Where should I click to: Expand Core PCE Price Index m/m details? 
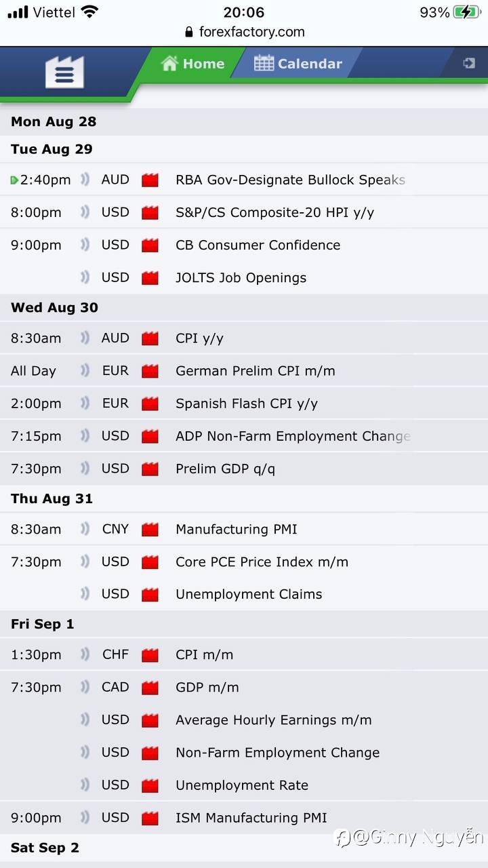point(262,561)
